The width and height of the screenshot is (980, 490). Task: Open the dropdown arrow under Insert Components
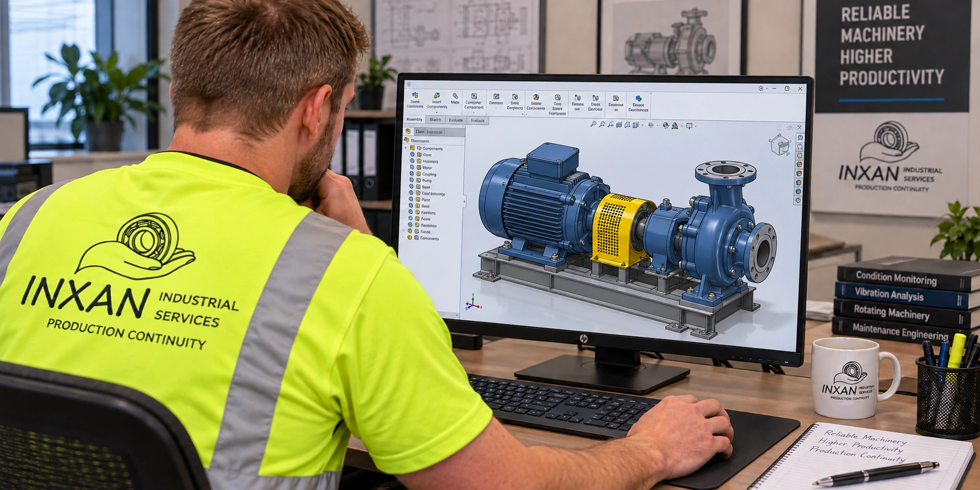436,112
